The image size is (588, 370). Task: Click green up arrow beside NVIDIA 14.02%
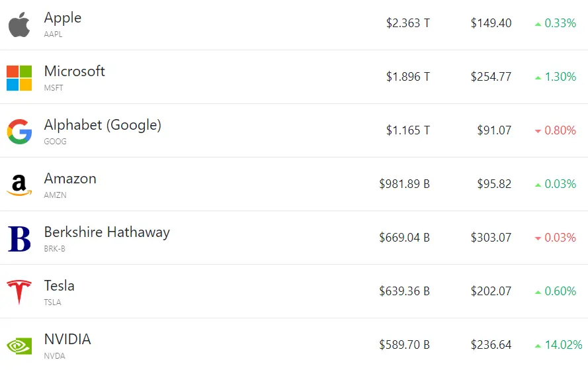coord(538,346)
